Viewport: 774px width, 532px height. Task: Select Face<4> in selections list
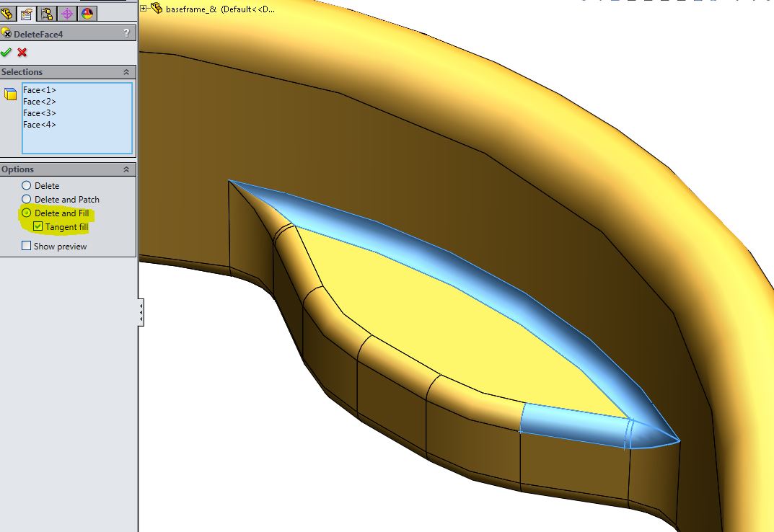[40, 125]
